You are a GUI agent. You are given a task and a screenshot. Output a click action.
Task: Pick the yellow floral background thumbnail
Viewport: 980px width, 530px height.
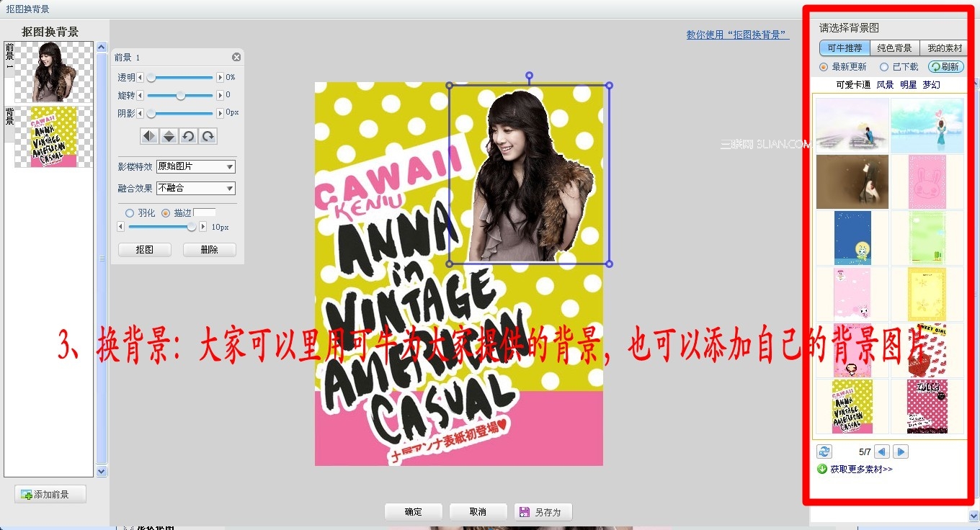[927, 294]
